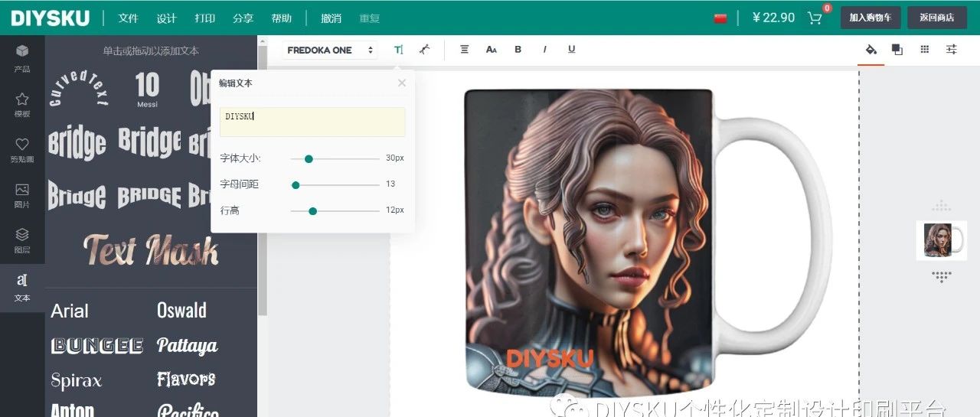980x417 pixels.
Task: Open the grid position icon
Action: 925,50
